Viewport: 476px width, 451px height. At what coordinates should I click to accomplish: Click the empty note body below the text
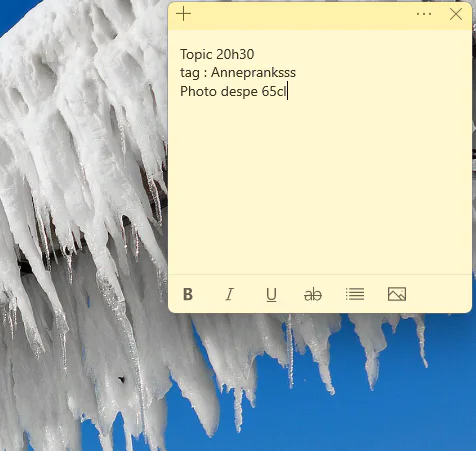(320, 187)
